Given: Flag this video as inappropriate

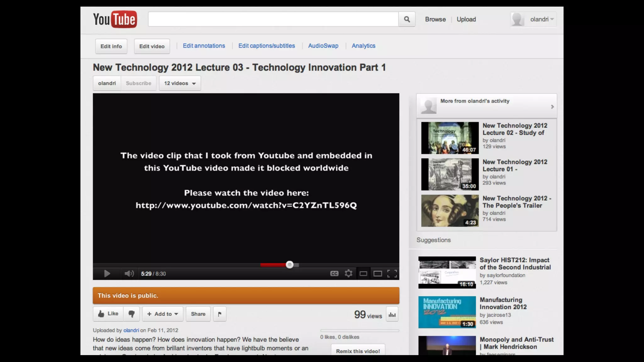Looking at the screenshot, I should click(x=220, y=314).
